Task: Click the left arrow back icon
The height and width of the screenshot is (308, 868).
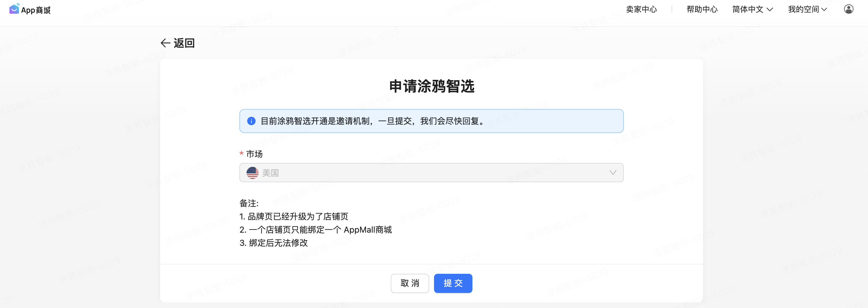Action: (165, 43)
